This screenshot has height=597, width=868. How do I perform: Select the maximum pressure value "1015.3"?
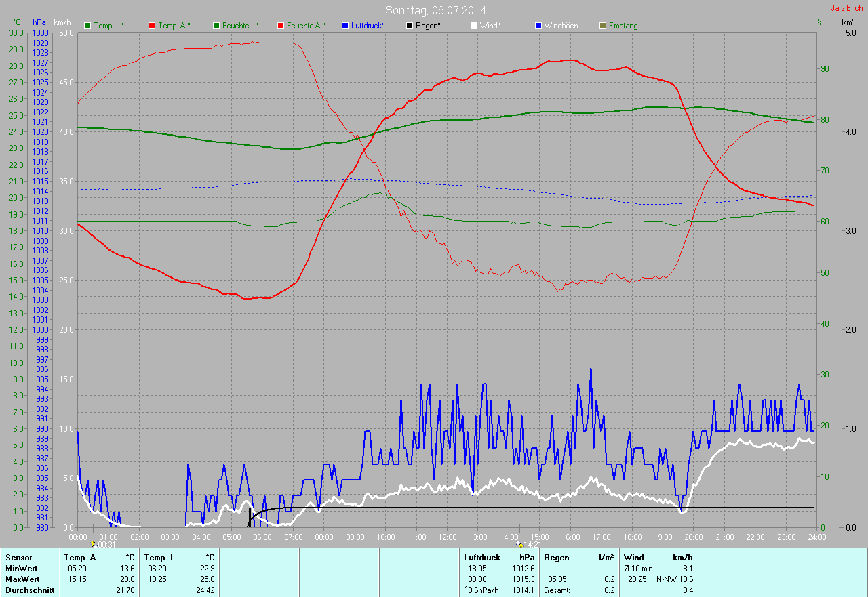[523, 579]
